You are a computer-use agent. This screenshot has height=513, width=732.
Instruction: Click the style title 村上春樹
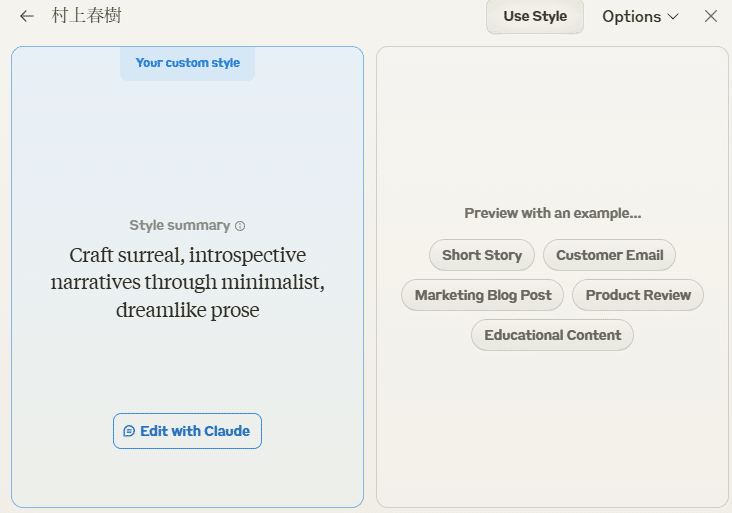[86, 16]
